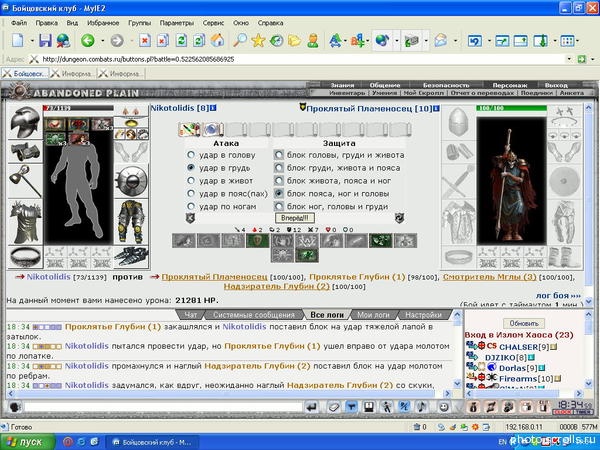Image resolution: width=600 pixels, height=450 pixels.
Task: Click the gauntlets item slot
Action: click(25, 151)
